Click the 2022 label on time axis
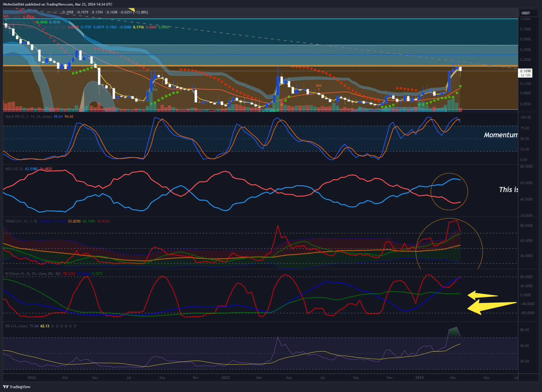This screenshot has width=542, height=392. 32,378
